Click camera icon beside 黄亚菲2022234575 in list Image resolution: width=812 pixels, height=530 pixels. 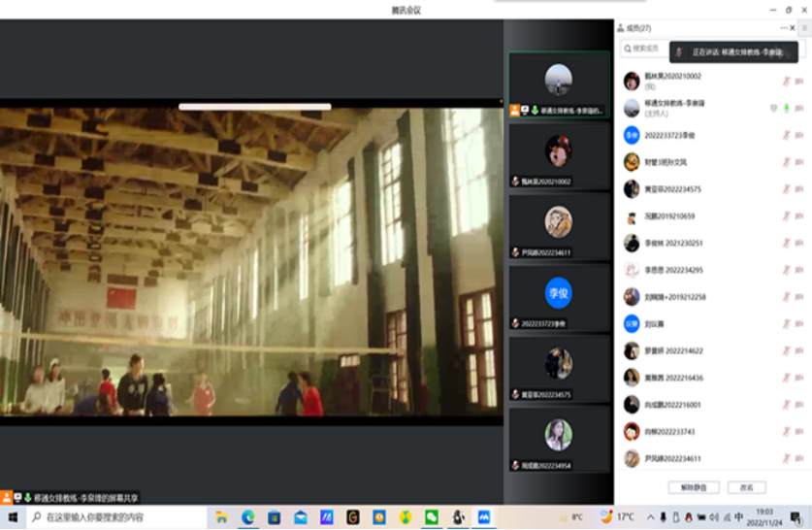pos(799,189)
